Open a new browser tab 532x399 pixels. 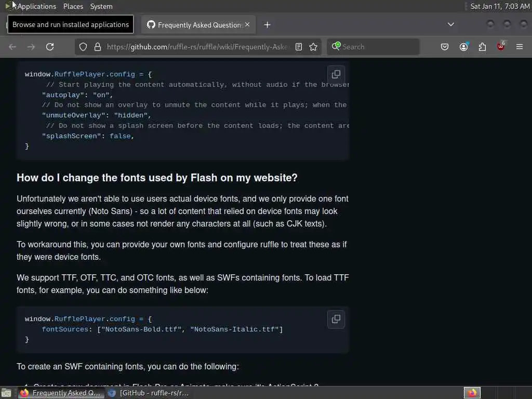pos(268,25)
